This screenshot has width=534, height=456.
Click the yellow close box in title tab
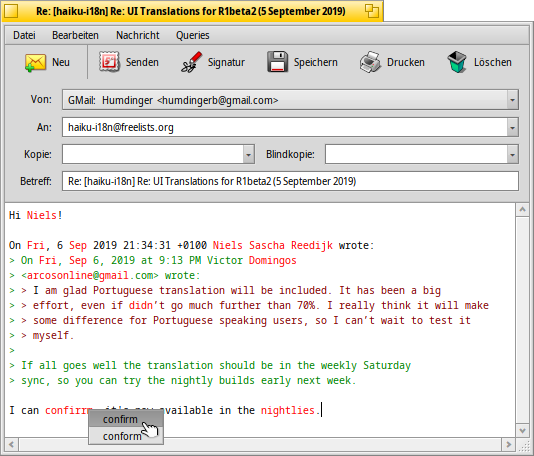coord(11,11)
